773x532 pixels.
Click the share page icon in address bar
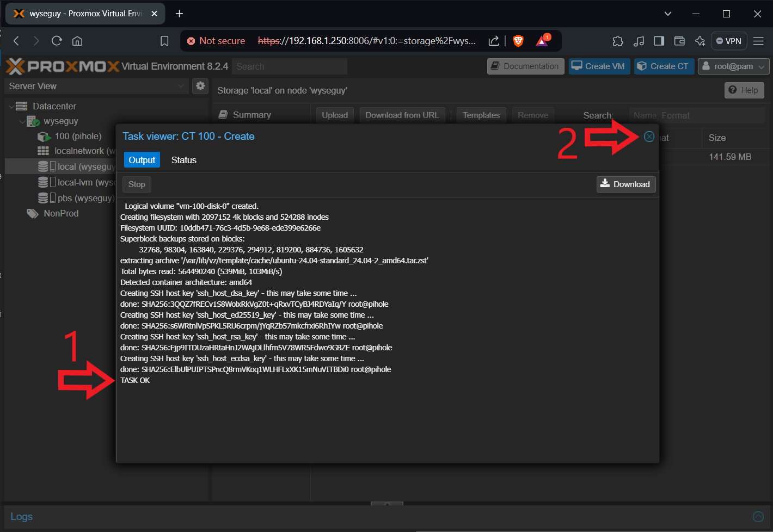click(494, 41)
